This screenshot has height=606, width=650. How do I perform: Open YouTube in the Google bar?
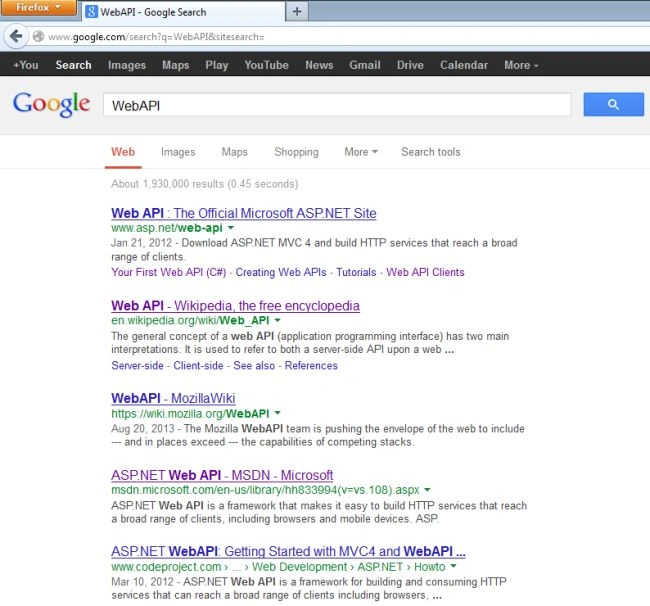pos(267,65)
